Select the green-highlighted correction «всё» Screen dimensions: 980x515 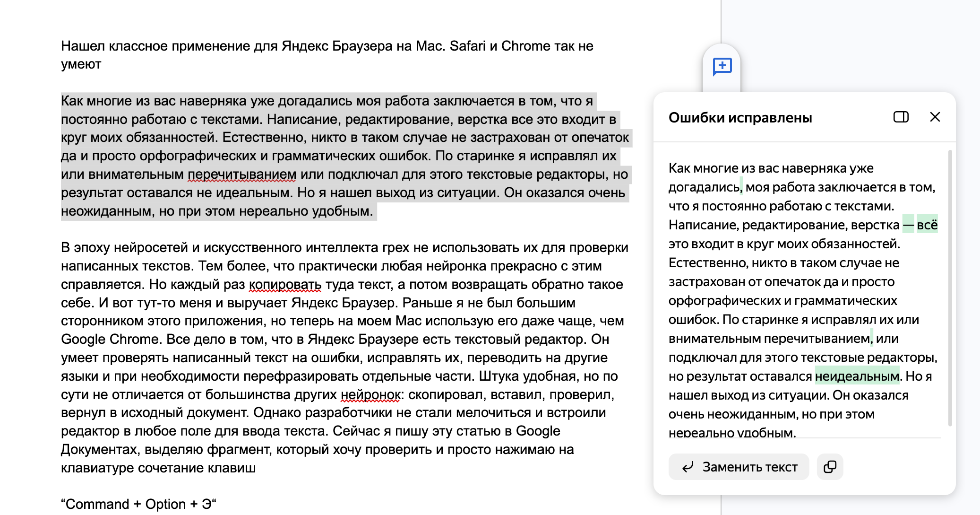pos(927,226)
